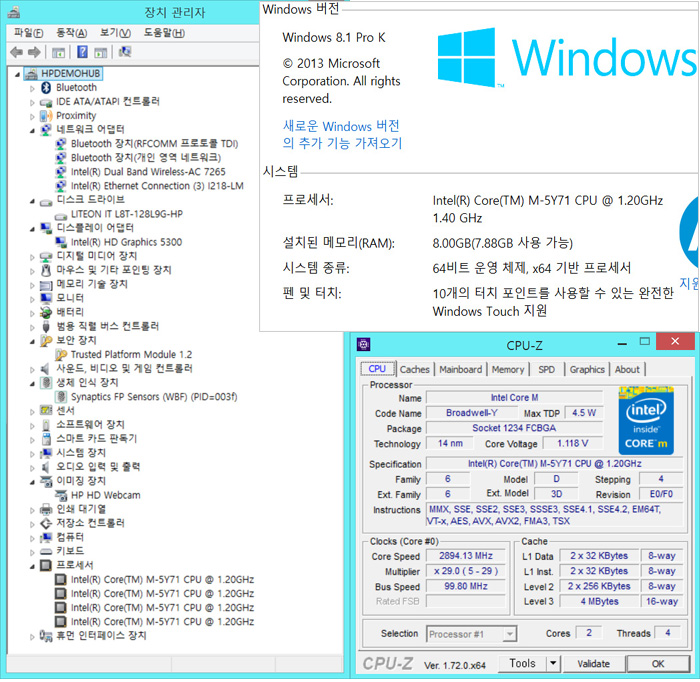
Task: Click the Back arrow in Device Manager toolbar
Action: [x=17, y=53]
